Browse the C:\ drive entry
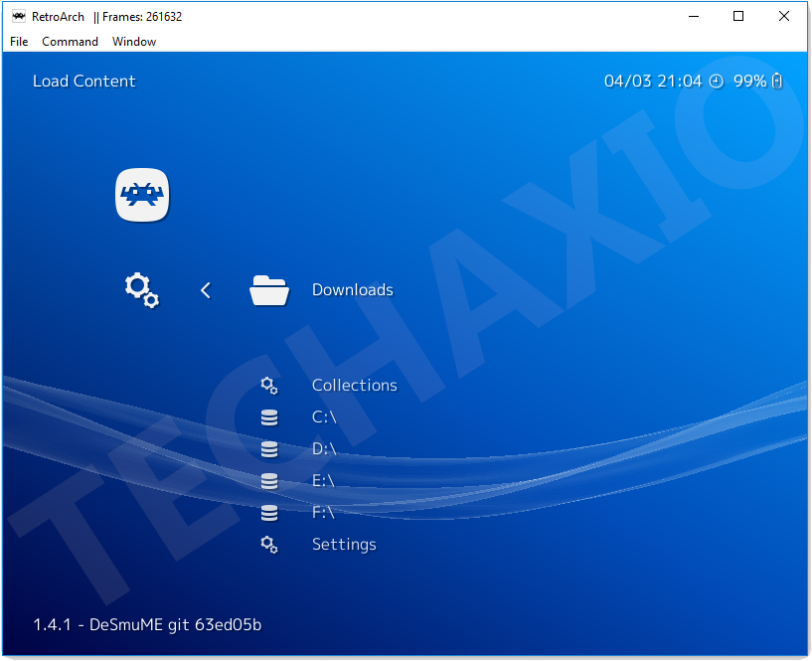 coord(324,417)
